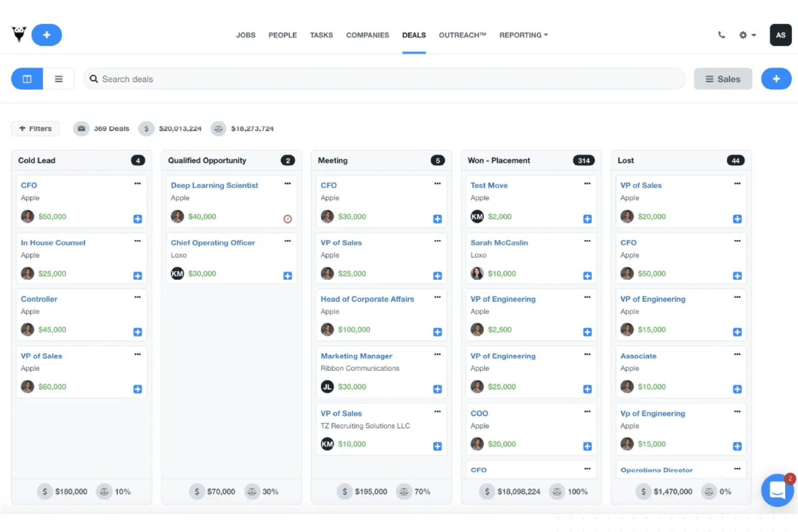Click plus icon on Sarah McCaslin card
The width and height of the screenshot is (798, 532).
(x=587, y=276)
